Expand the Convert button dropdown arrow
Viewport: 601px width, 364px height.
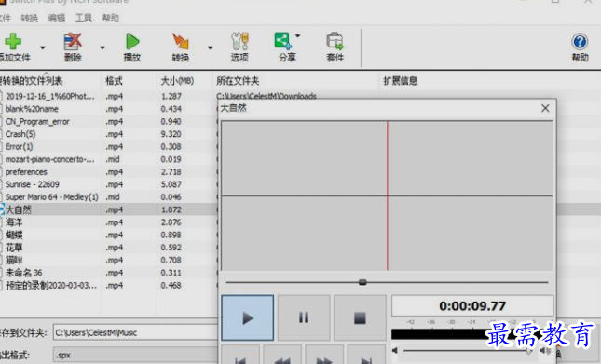[x=210, y=47]
